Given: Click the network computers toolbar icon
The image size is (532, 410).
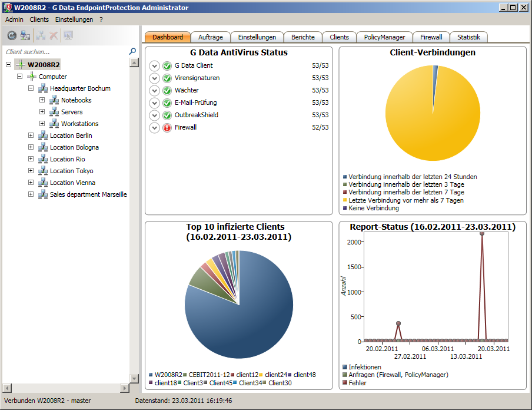Looking at the screenshot, I should click(x=25, y=36).
